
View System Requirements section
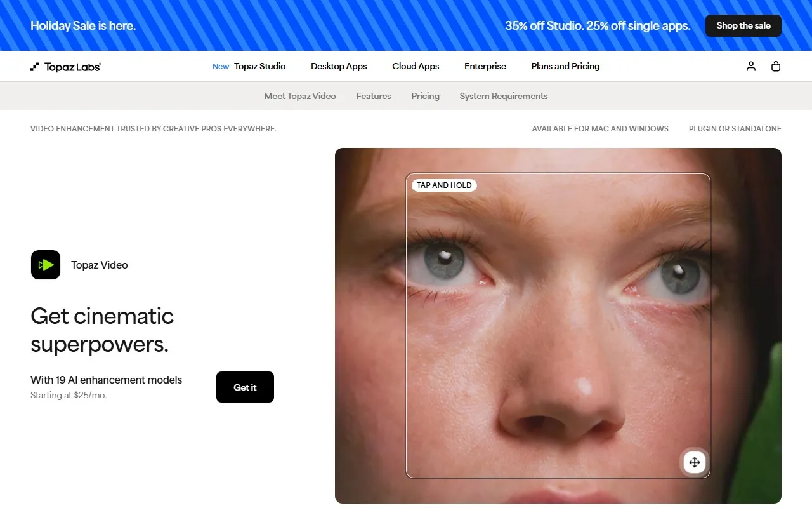point(504,96)
